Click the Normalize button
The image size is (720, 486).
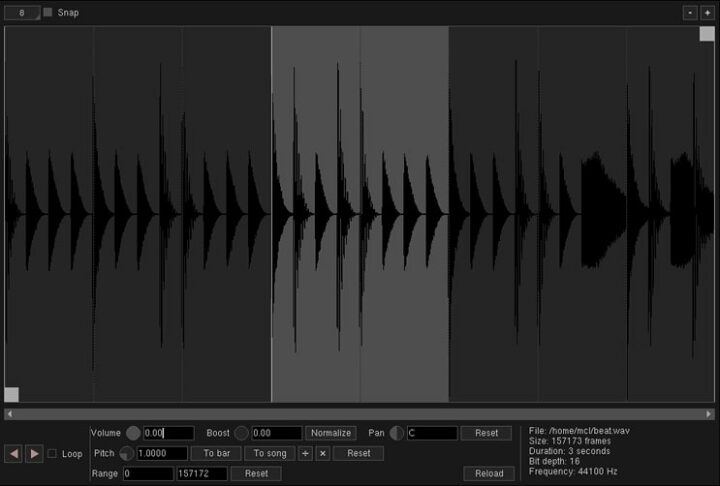click(x=330, y=433)
